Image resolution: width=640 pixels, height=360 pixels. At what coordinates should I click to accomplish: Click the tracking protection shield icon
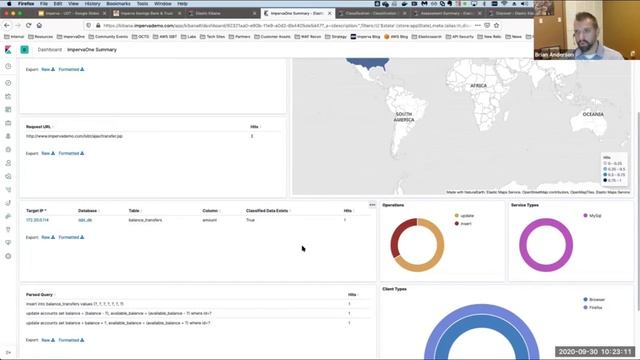tap(89, 26)
